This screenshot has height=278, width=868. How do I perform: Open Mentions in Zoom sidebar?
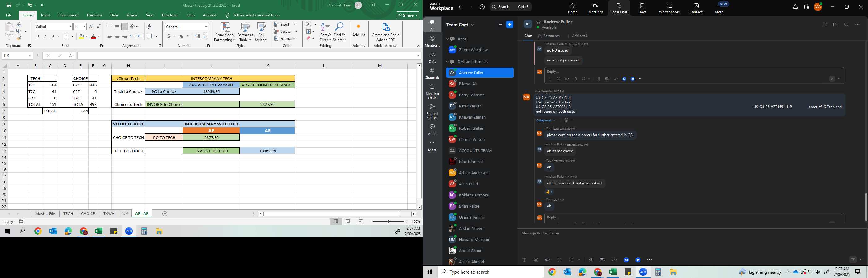(x=432, y=41)
